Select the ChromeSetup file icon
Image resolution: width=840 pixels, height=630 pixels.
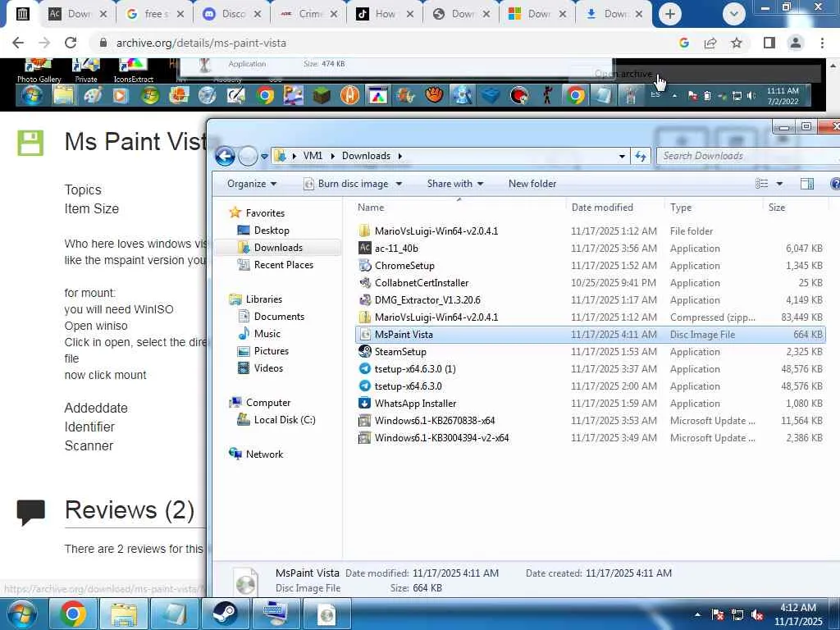coord(364,265)
